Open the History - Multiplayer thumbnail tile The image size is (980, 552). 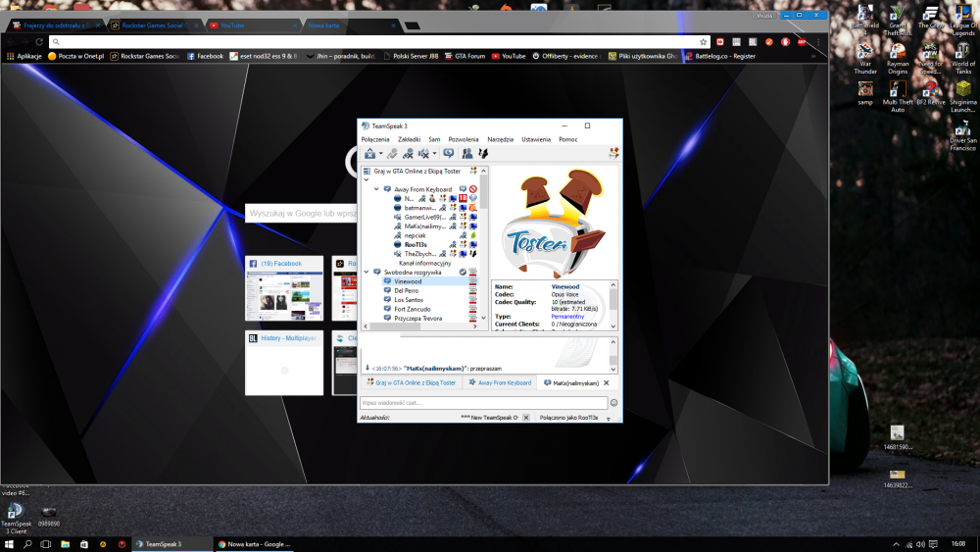[284, 363]
